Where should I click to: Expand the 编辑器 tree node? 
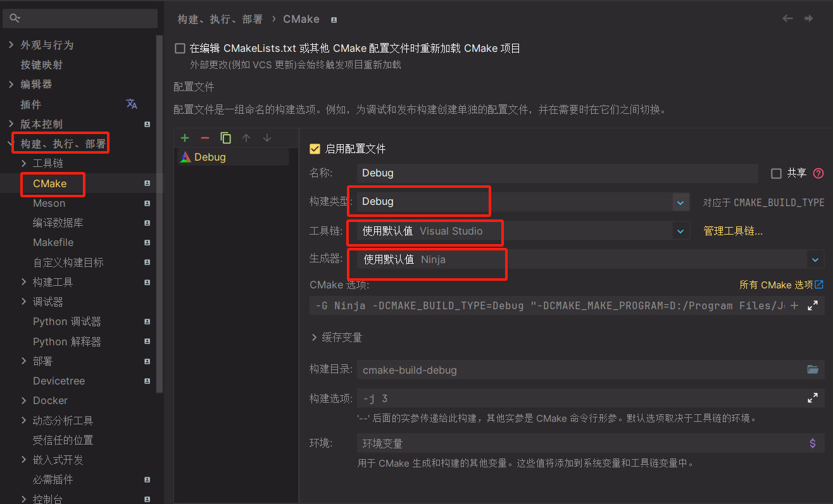[x=11, y=84]
